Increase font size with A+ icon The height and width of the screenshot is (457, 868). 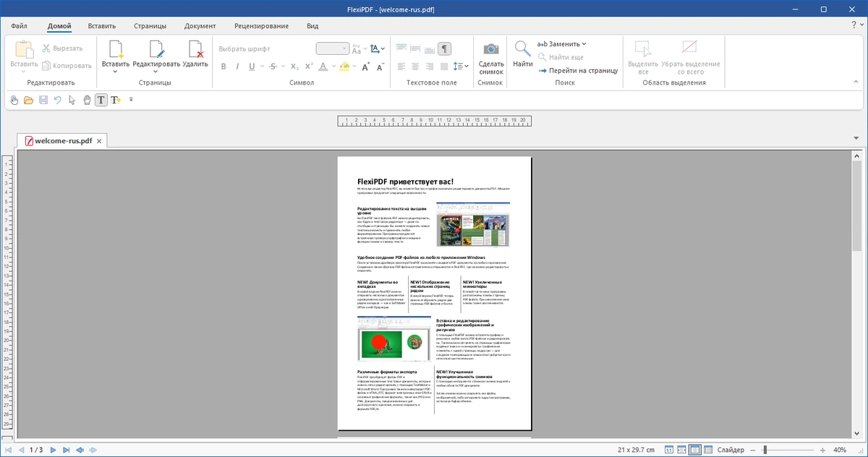pyautogui.click(x=364, y=67)
